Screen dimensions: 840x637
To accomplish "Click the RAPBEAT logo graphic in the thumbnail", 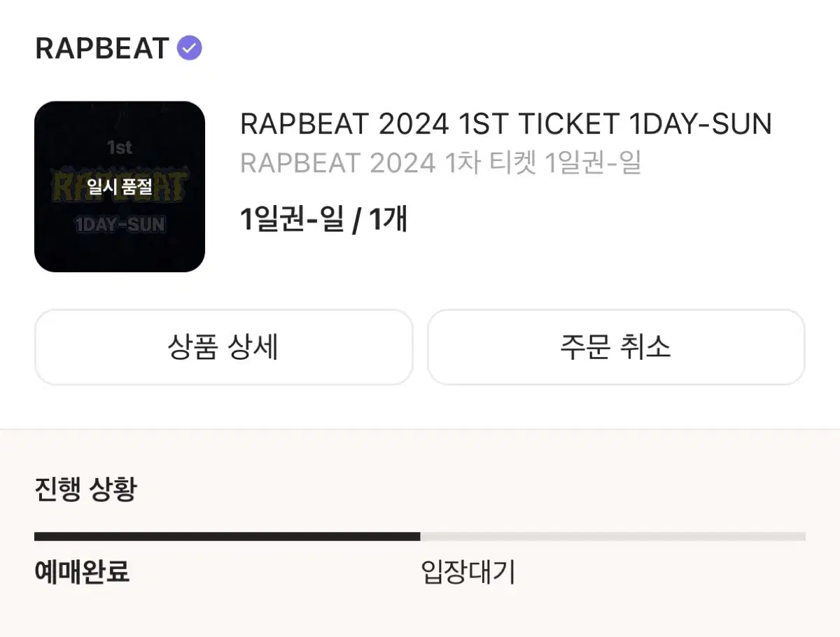I will point(120,183).
